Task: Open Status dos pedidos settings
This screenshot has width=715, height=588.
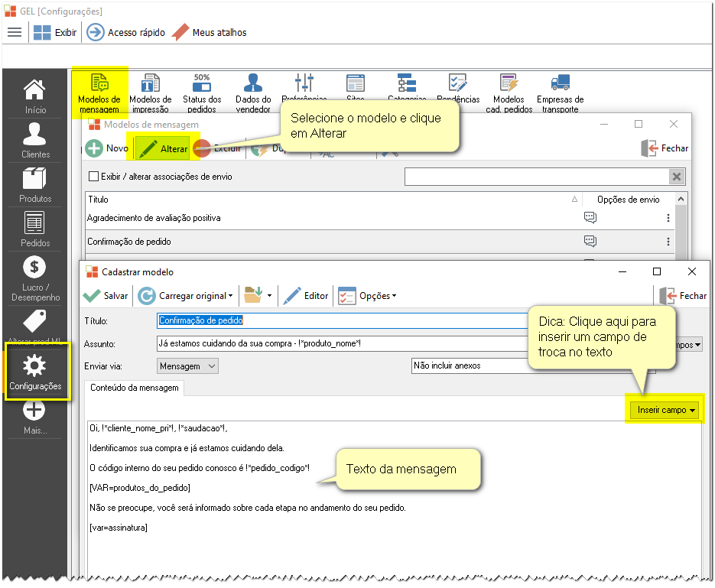Action: click(202, 93)
